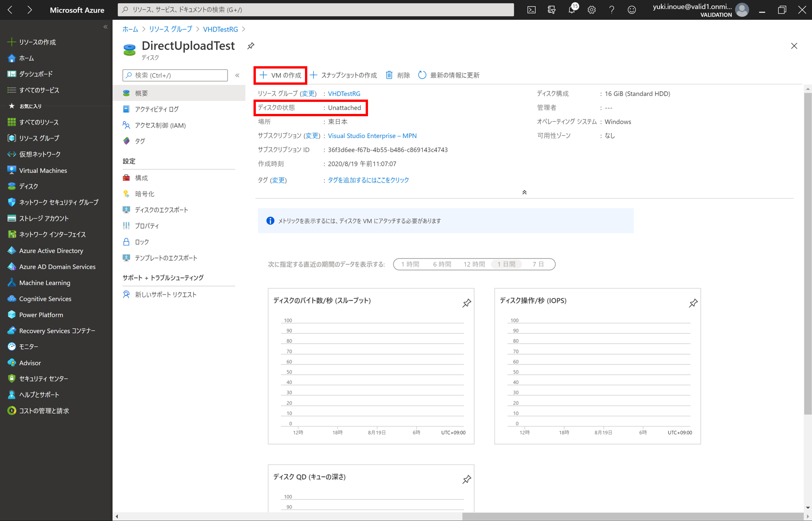This screenshot has height=521, width=812.
Task: Click the info icon in metrics notice
Action: 270,221
